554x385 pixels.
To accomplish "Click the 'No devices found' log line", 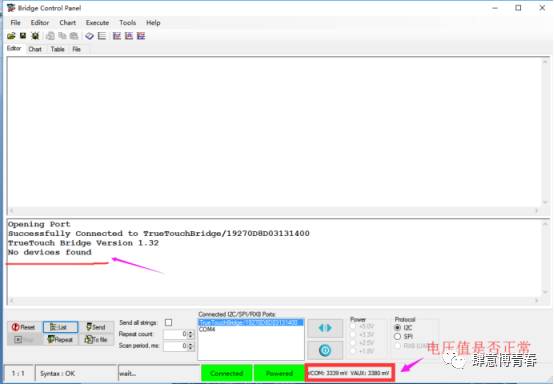I will [x=49, y=252].
